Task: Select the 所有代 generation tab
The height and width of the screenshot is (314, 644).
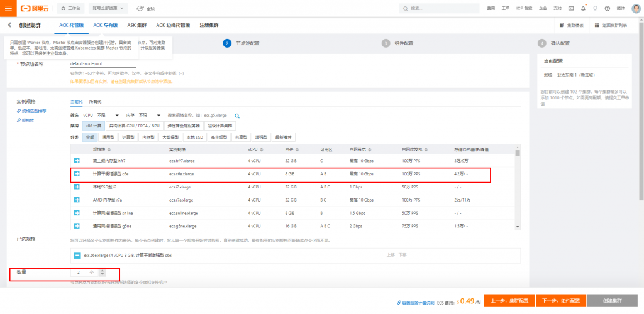Action: pos(95,101)
